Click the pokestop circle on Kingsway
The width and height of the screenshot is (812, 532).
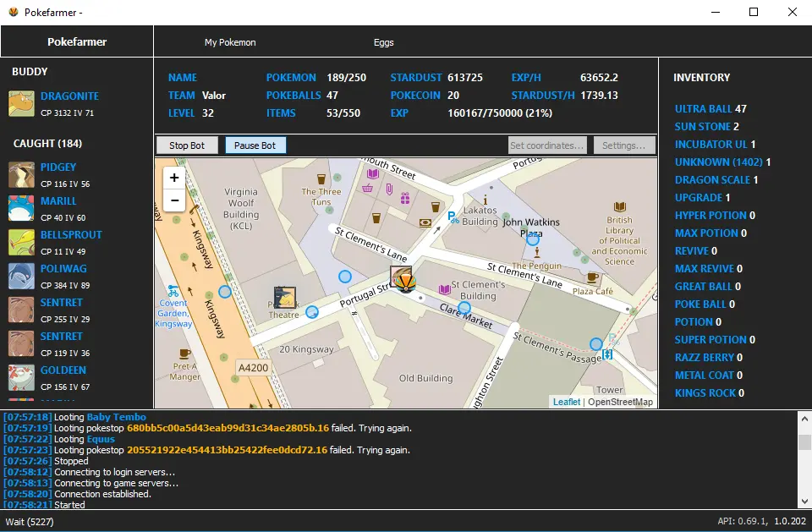[225, 292]
